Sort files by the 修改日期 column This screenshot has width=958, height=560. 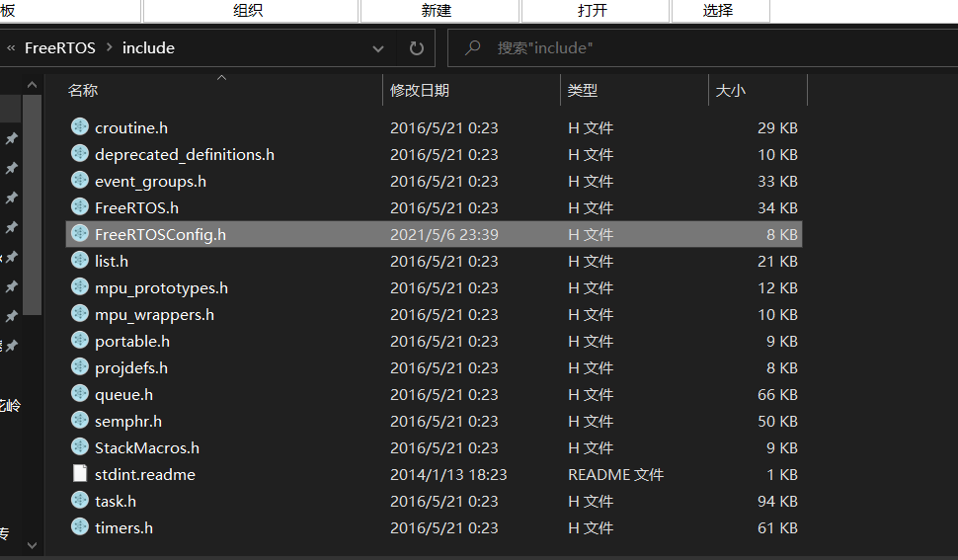pyautogui.click(x=419, y=91)
